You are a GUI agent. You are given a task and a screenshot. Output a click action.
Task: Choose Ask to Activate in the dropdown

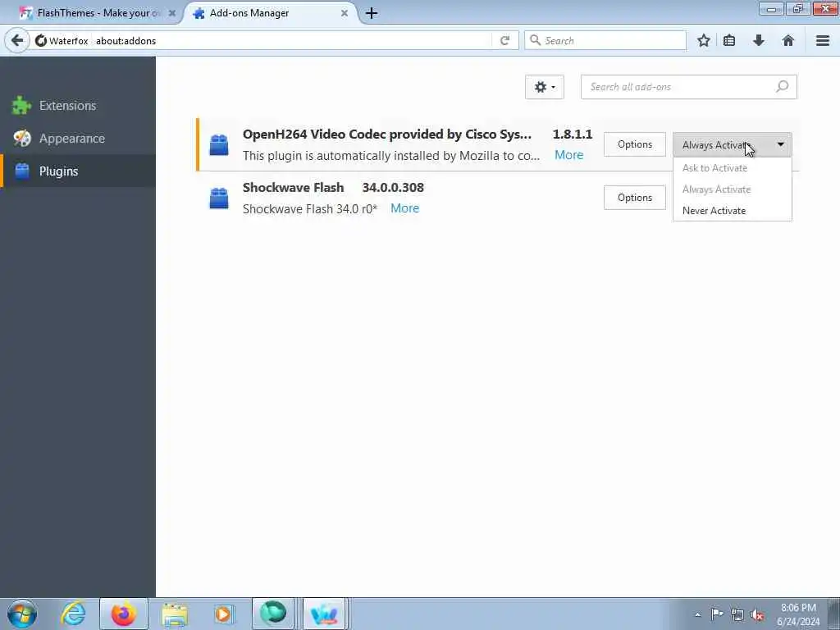tap(733, 167)
